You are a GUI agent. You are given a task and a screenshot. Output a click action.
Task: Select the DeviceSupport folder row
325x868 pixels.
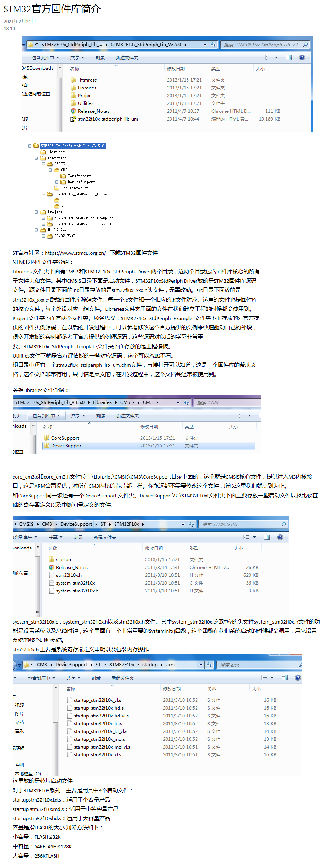click(149, 446)
